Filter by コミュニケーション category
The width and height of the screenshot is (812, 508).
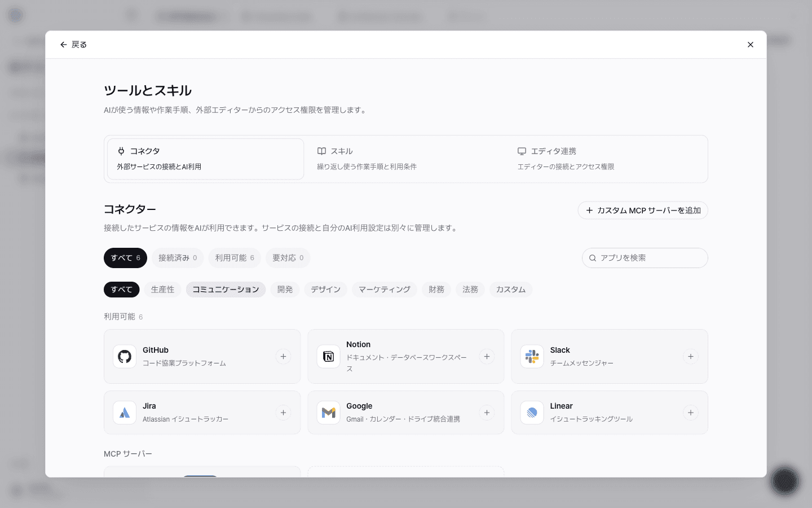(x=226, y=290)
